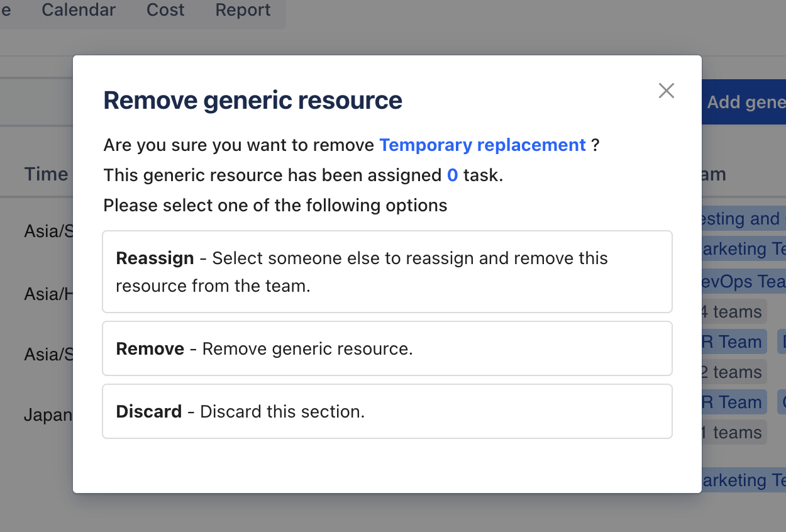Choose the Reassign option
This screenshot has width=786, height=532.
click(387, 272)
